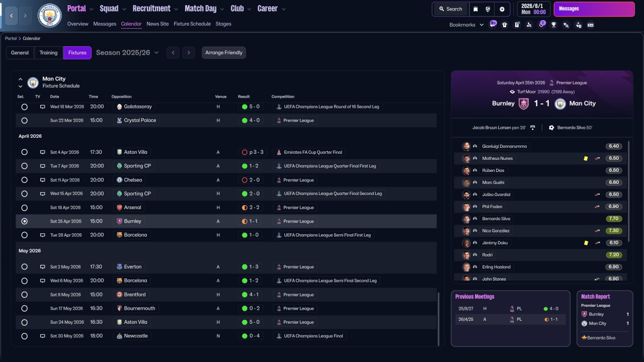Expand the Recruitment menu chevron
Viewport: 644px width, 362px height.
pyautogui.click(x=176, y=9)
